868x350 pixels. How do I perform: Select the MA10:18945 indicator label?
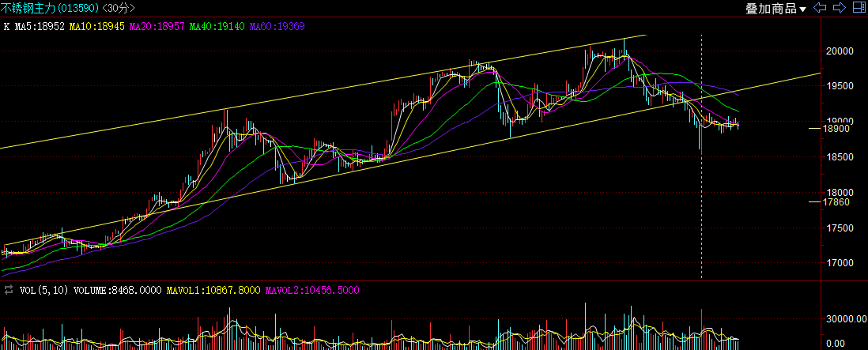(x=98, y=26)
